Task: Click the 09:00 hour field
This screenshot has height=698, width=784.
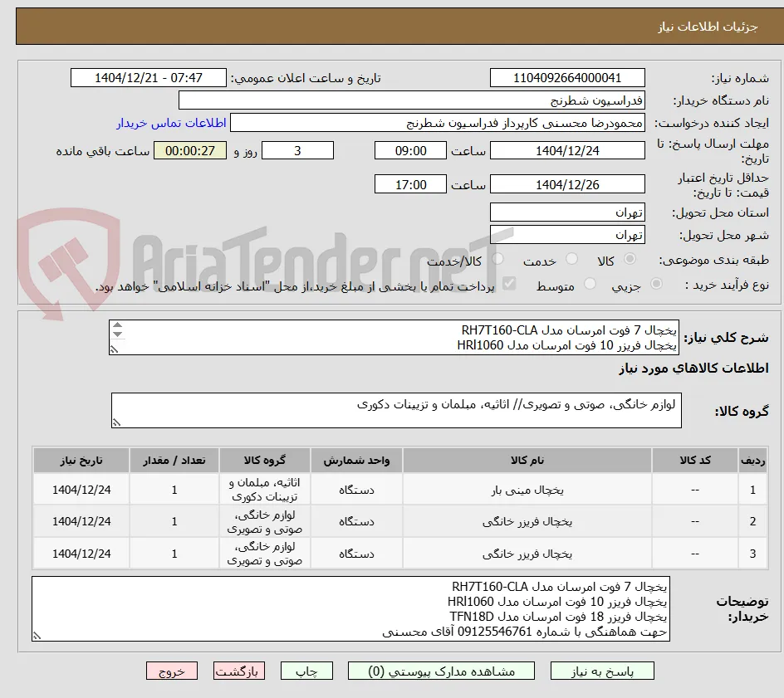Action: pos(410,150)
